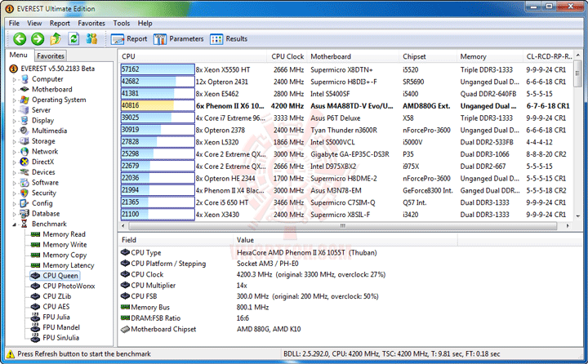Expand the Display tree node
The image size is (588, 364).
click(14, 121)
